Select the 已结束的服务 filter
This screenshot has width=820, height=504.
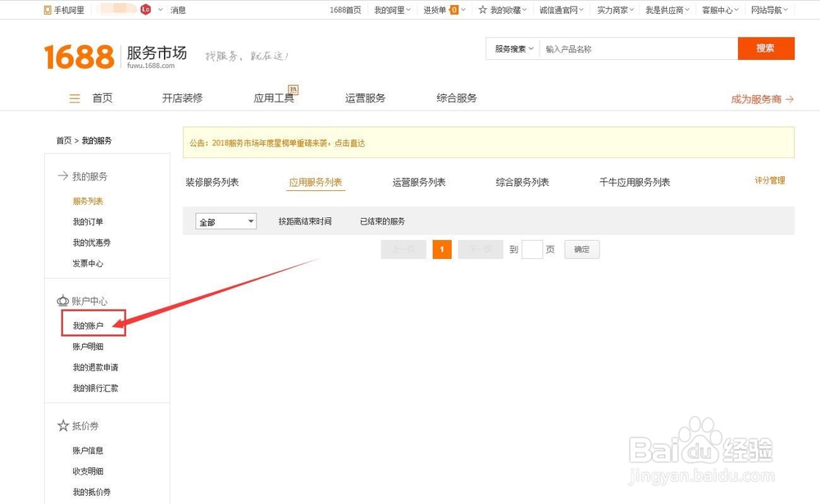coord(382,220)
